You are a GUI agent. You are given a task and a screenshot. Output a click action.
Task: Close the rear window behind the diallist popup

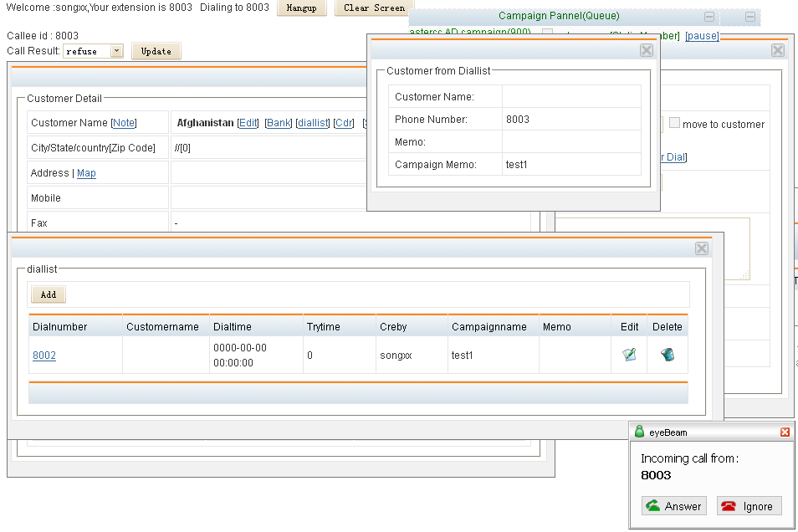tap(778, 50)
